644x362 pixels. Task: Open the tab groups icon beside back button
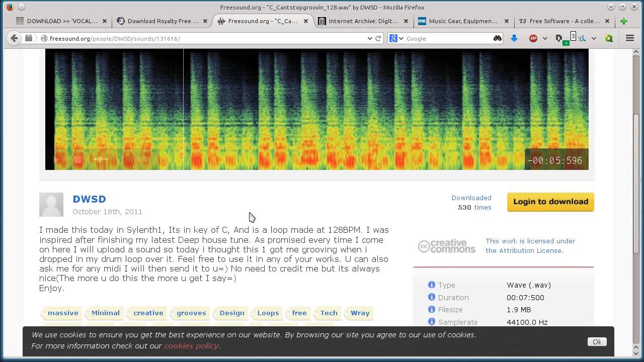click(x=29, y=38)
